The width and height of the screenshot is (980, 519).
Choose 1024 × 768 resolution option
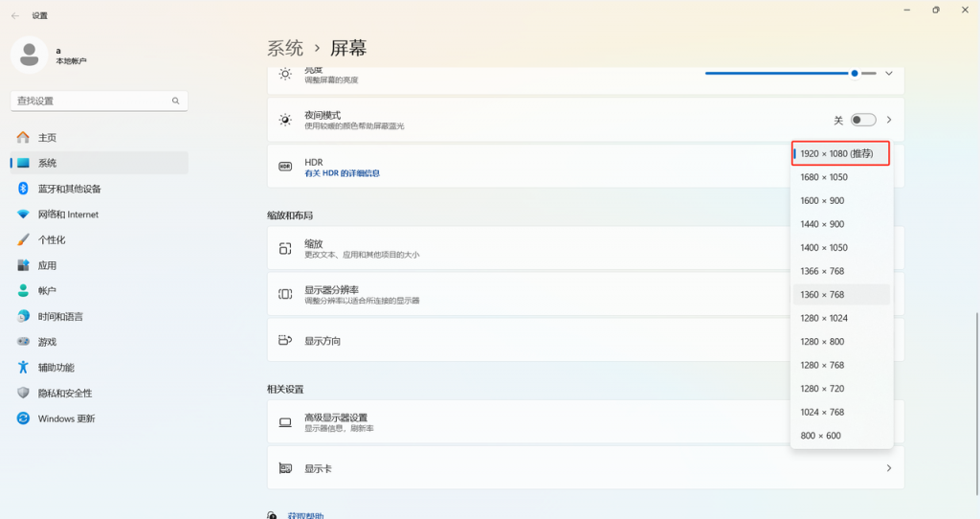(841, 412)
